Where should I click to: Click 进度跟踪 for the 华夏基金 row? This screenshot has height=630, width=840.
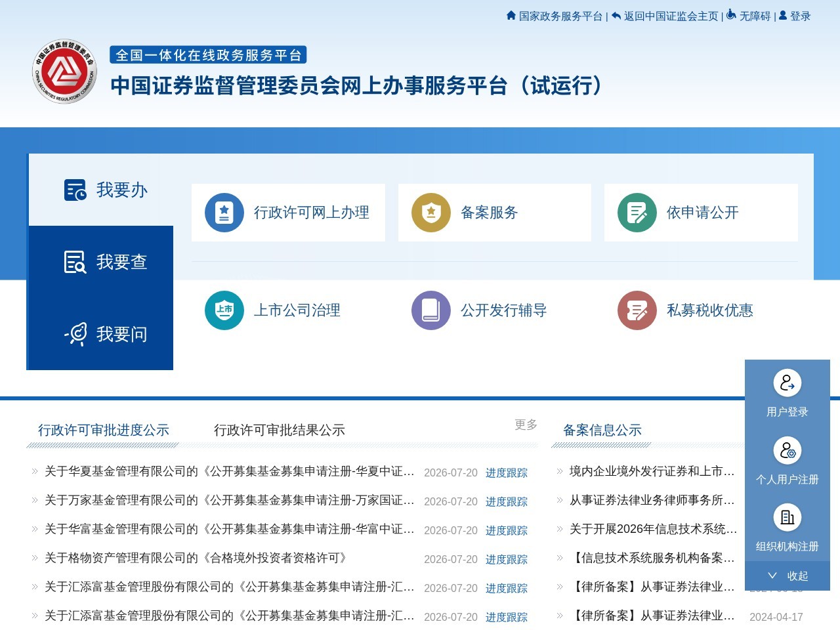tap(507, 472)
